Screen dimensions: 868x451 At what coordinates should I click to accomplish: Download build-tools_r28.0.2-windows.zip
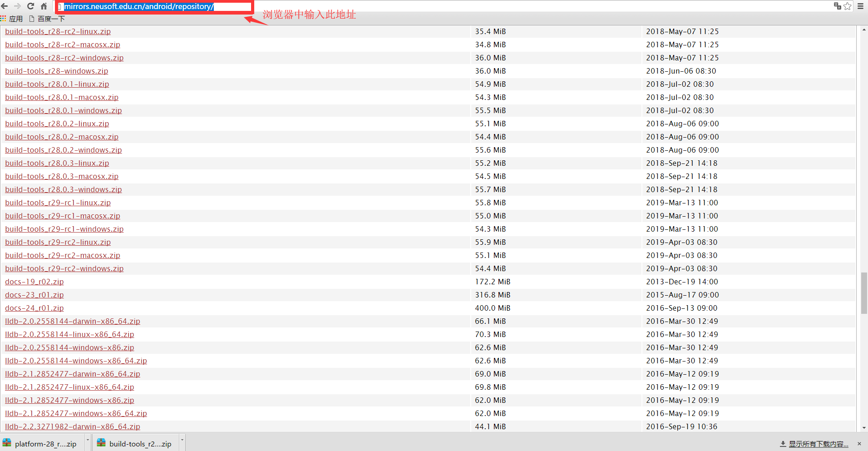(x=63, y=150)
